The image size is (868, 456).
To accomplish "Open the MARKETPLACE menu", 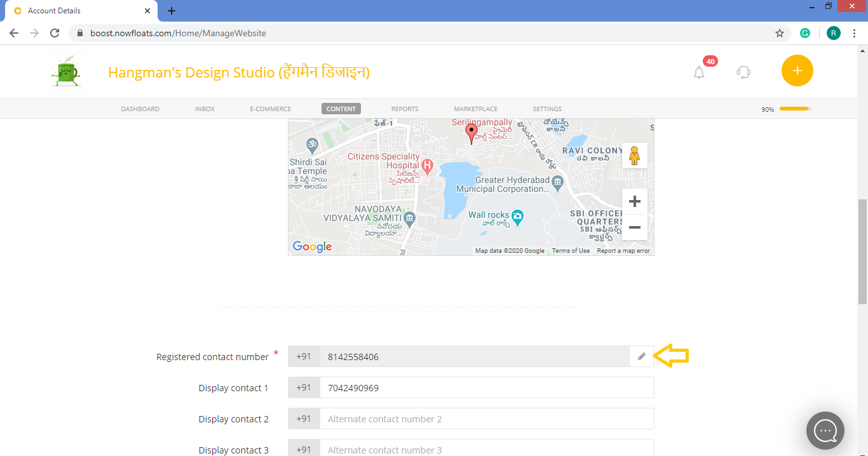I will click(476, 109).
